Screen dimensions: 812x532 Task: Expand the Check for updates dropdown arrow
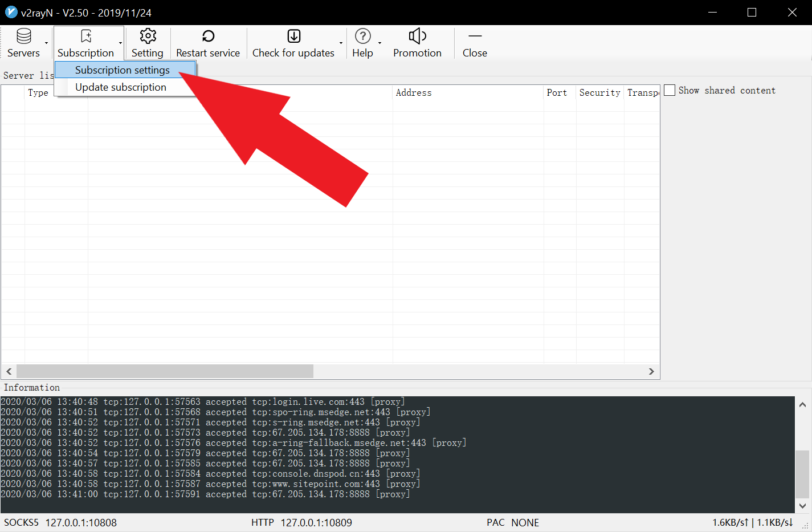coord(341,43)
